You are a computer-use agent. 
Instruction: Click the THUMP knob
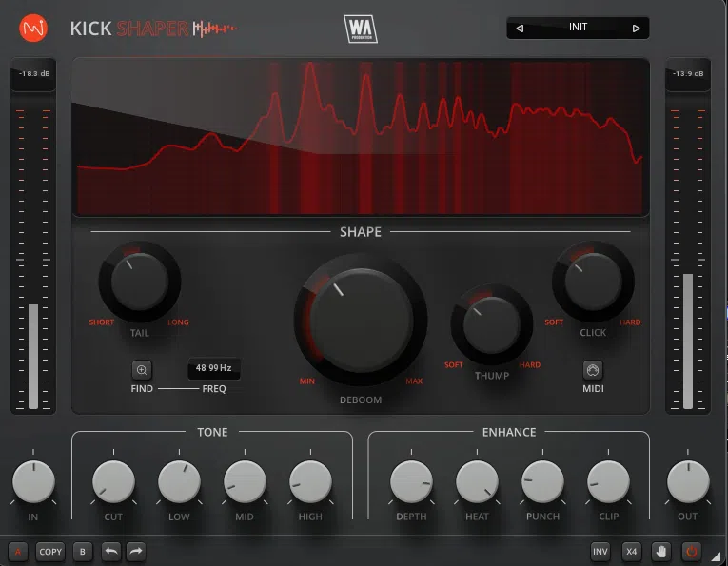(x=492, y=324)
